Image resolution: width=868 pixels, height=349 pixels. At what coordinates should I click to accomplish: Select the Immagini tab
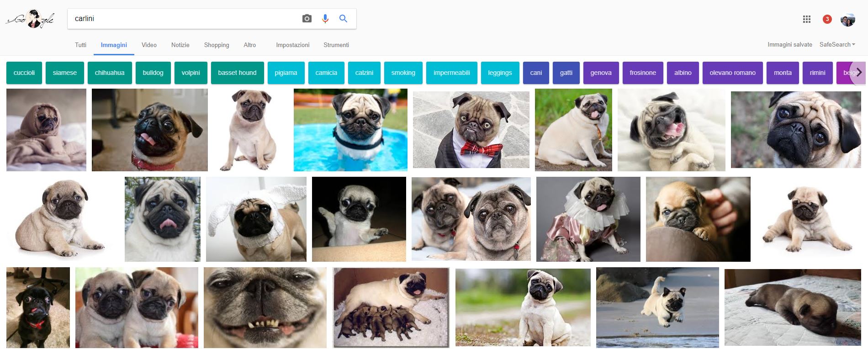114,45
